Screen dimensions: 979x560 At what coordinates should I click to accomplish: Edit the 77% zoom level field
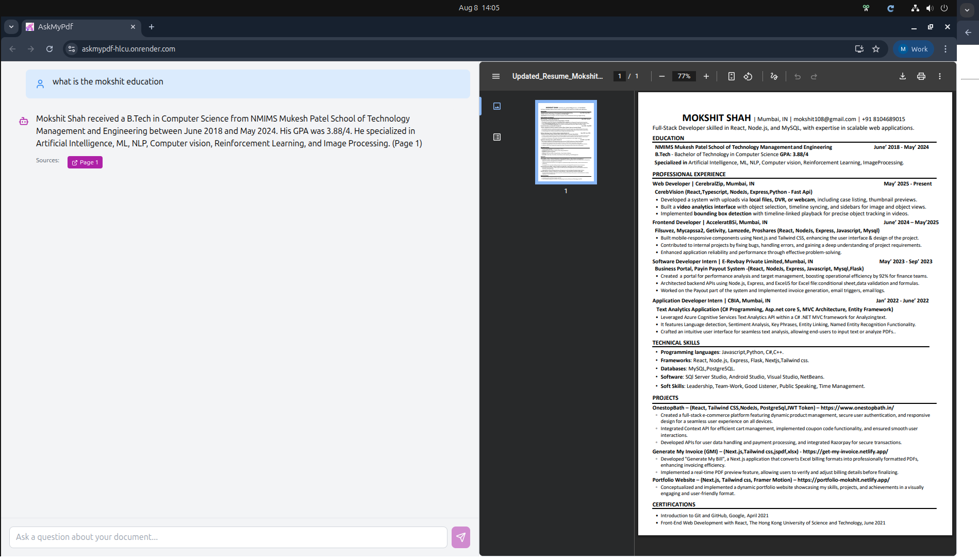point(684,76)
